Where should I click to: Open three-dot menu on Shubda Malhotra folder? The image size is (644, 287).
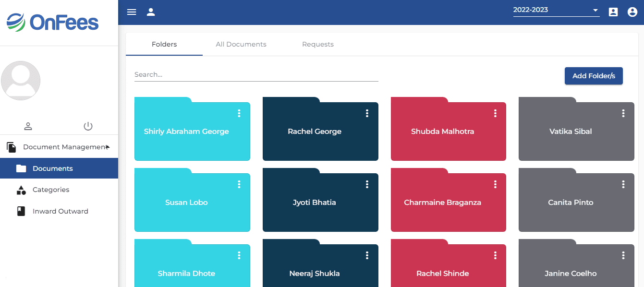tap(495, 113)
